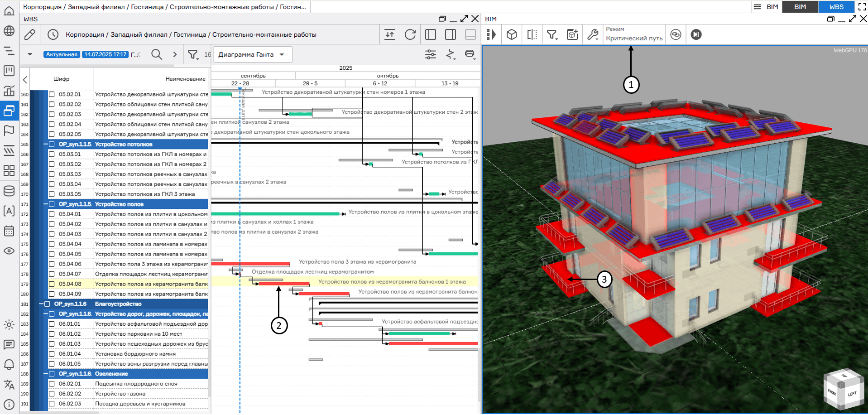
Task: Tick the checkbox for row 05.04.08
Action: [52, 284]
